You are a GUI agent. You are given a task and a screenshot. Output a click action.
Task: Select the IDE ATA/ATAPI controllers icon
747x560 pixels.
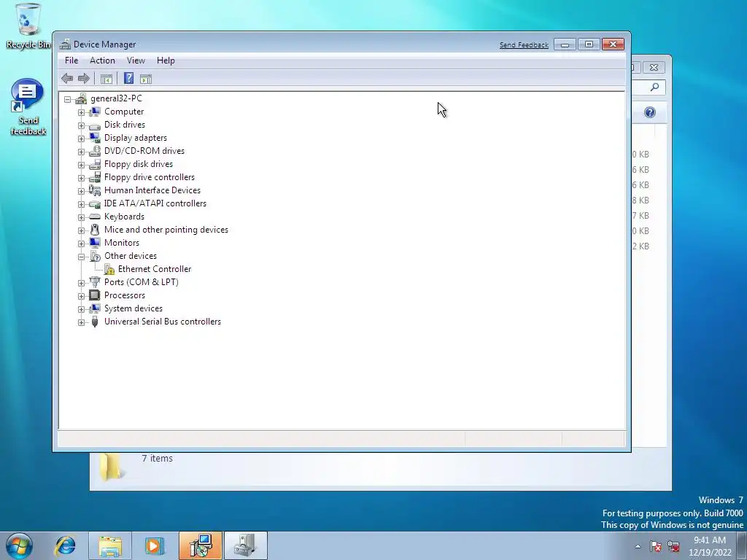point(95,203)
